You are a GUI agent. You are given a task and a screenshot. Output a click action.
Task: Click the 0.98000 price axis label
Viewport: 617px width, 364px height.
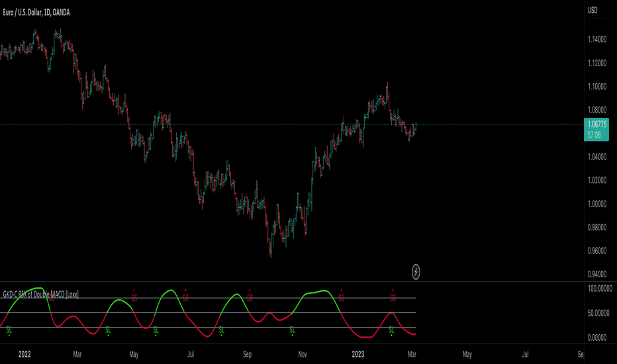(x=597, y=227)
